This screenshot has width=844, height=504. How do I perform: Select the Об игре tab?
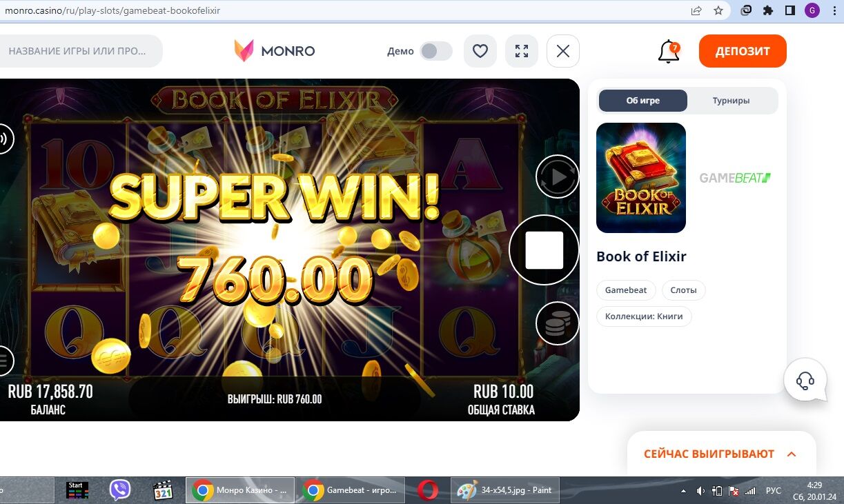point(643,101)
